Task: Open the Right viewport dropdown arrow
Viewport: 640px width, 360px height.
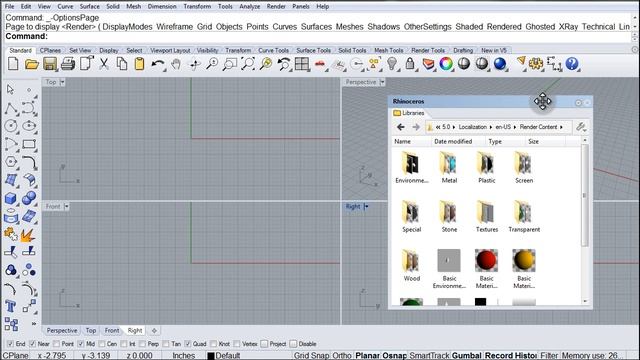Action: coord(366,207)
